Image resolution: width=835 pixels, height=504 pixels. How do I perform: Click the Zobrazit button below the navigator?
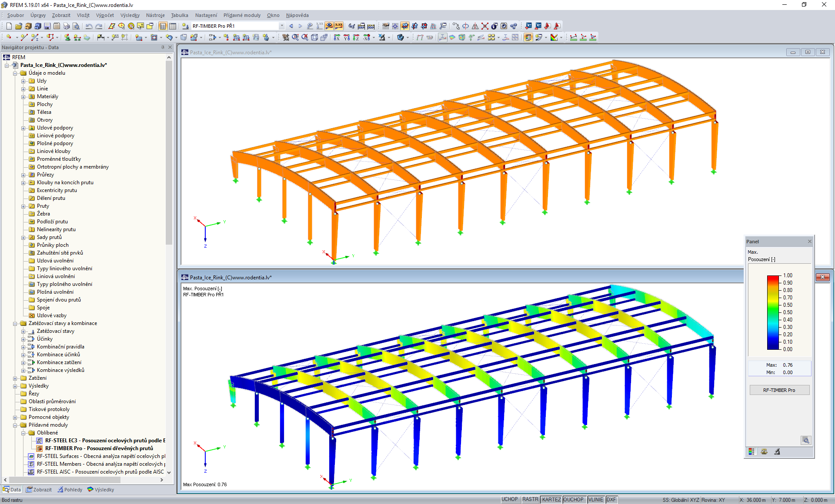[x=39, y=489]
